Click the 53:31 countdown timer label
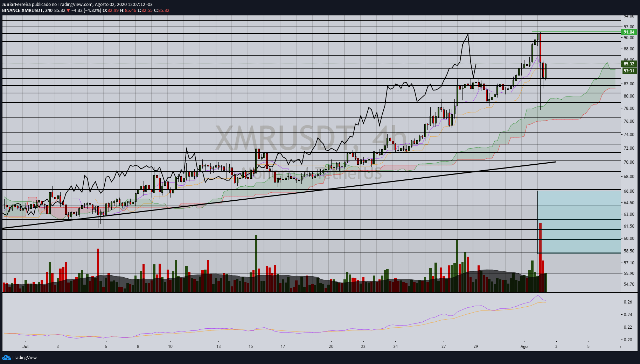The height and width of the screenshot is (364, 640). 629,71
